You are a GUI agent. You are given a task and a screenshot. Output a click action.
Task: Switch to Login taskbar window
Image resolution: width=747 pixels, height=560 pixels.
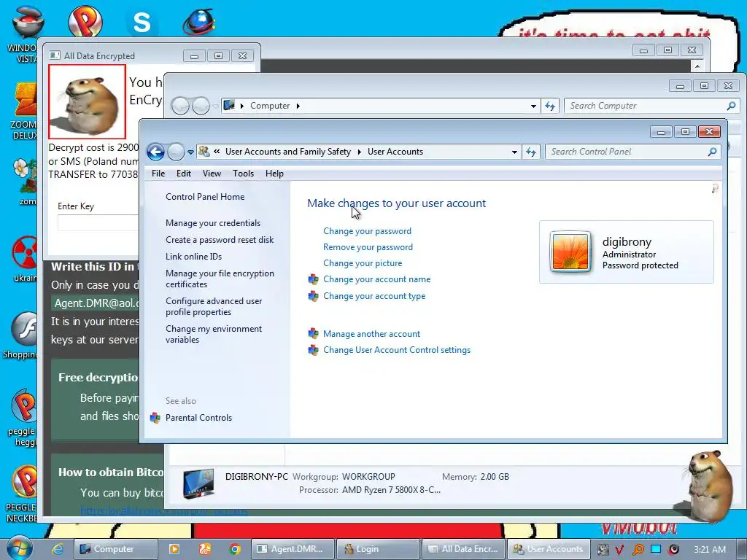point(379,548)
